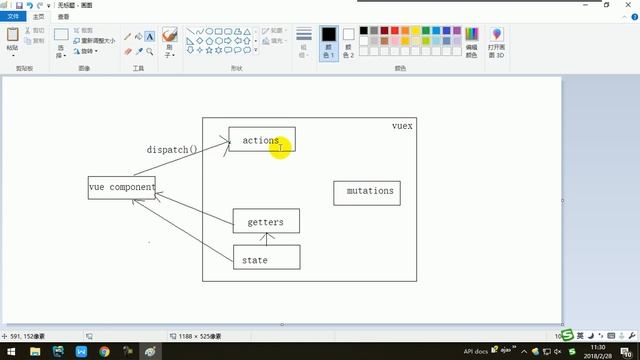
Task: Select Color 1 foreground box
Action: (x=329, y=43)
